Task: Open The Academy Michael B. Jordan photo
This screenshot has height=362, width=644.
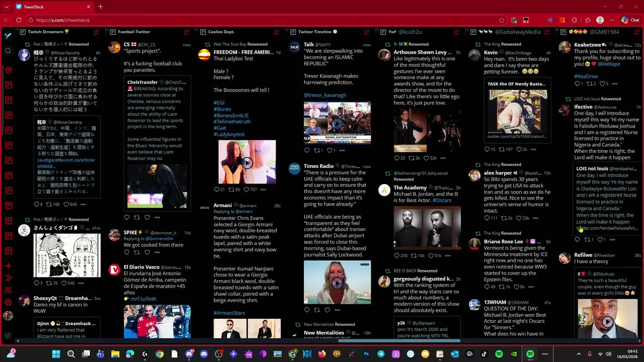Action: pyautogui.click(x=427, y=227)
